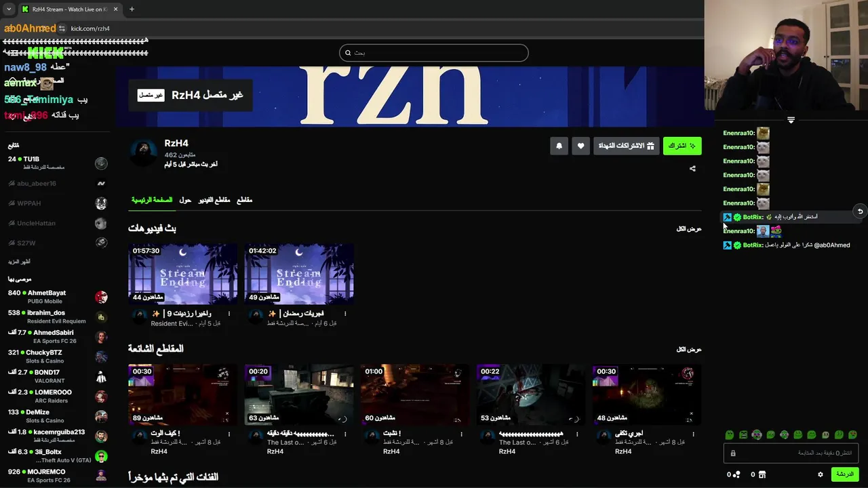Open options menu for the كيف الوت clip
The height and width of the screenshot is (488, 868).
tap(229, 434)
